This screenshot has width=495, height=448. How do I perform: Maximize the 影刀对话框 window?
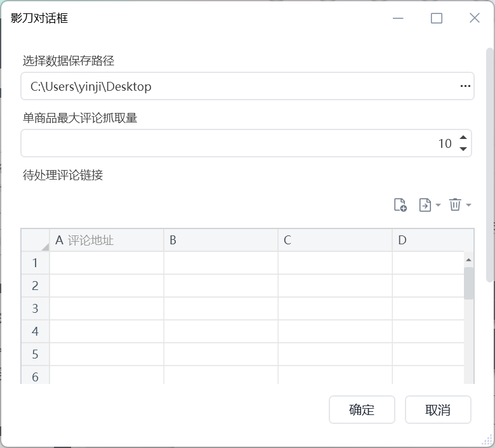[436, 18]
